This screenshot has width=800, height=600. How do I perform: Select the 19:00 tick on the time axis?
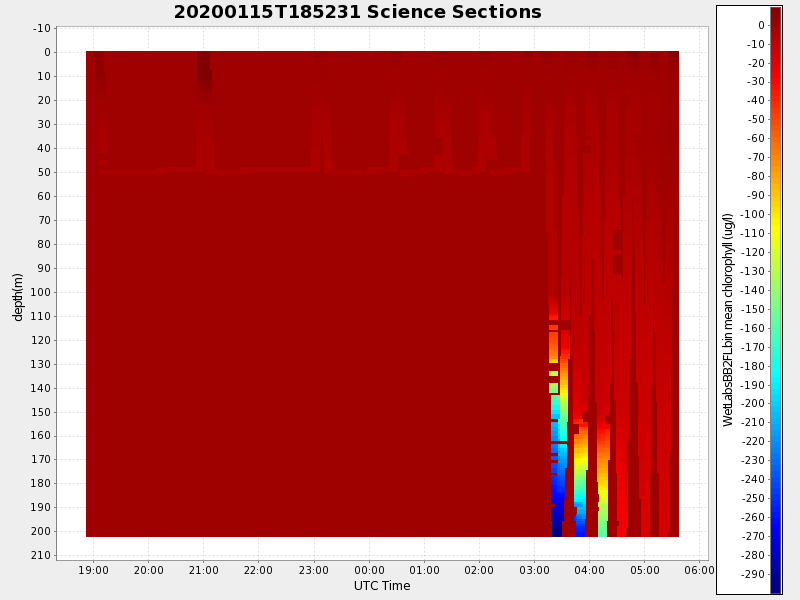tap(93, 570)
